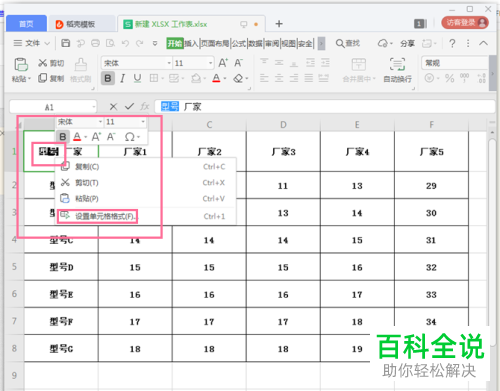Click the help question mark icon

click(x=452, y=43)
